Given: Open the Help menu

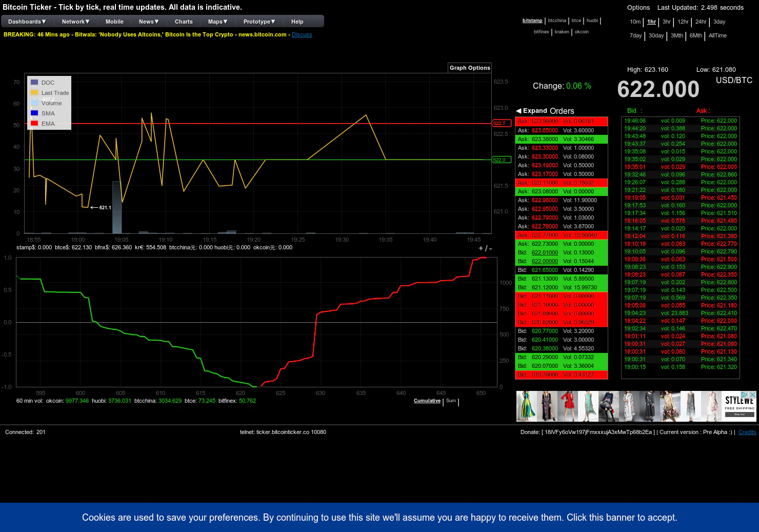Looking at the screenshot, I should click(297, 21).
